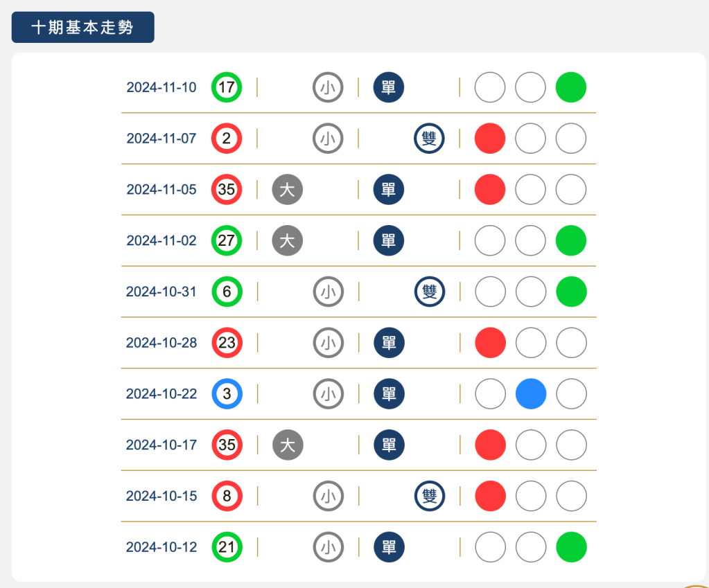
Task: Click the green ball numbered 21
Action: [x=227, y=547]
